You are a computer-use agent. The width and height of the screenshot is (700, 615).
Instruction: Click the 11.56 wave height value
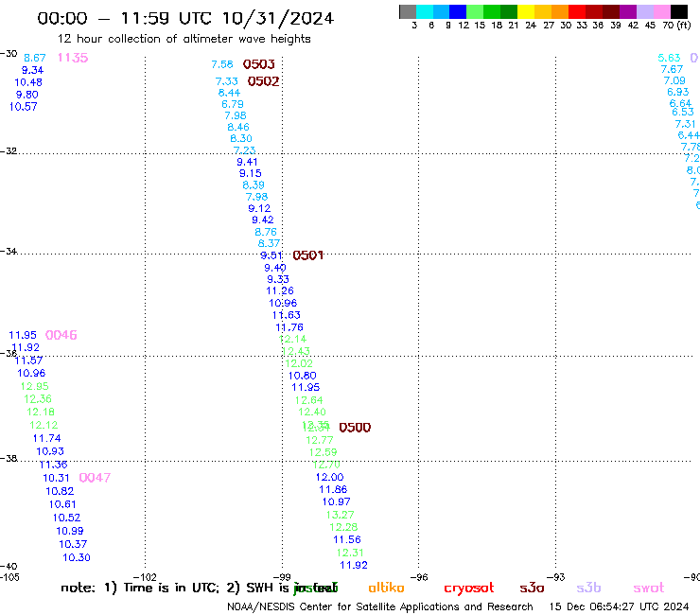pyautogui.click(x=347, y=539)
